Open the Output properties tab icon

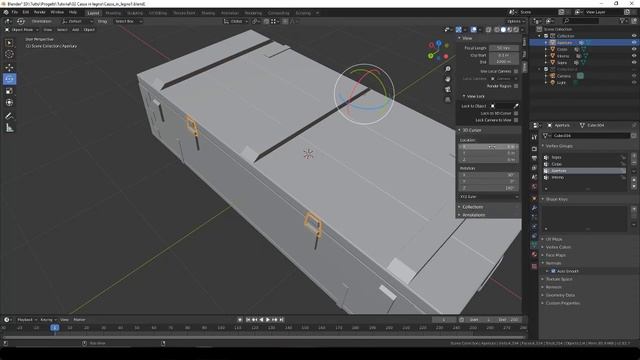coord(534,158)
